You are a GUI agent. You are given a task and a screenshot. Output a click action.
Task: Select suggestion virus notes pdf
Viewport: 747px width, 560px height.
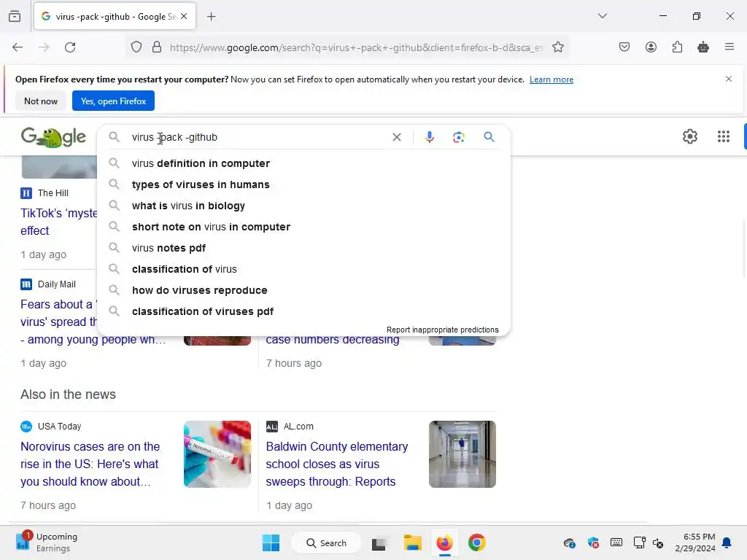tap(304, 248)
